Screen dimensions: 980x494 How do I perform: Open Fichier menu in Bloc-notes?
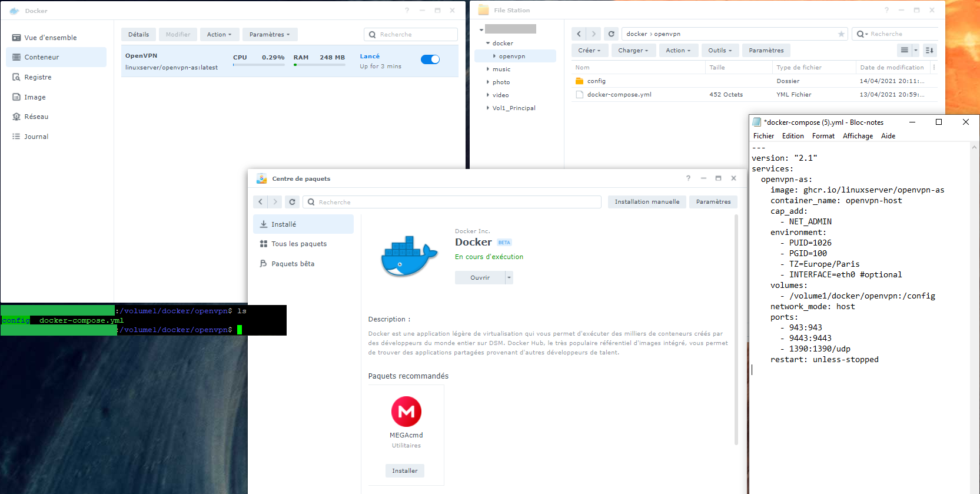click(763, 136)
